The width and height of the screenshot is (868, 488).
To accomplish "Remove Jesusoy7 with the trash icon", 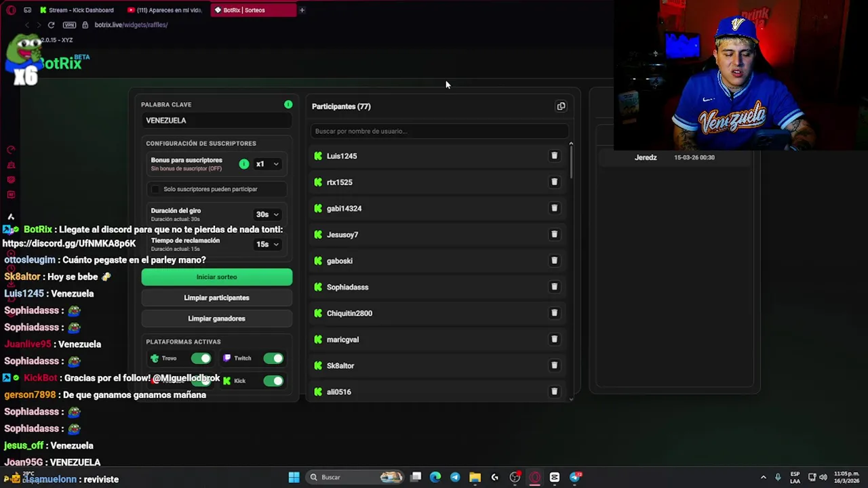I will [554, 235].
